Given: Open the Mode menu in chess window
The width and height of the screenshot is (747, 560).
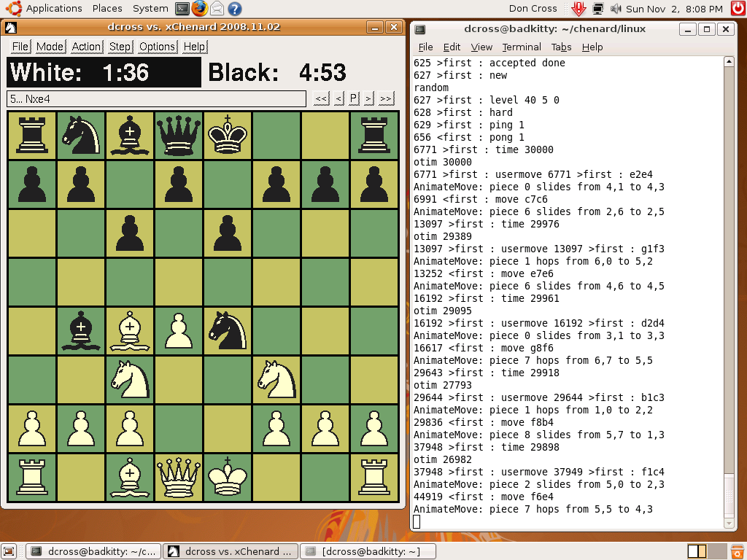Looking at the screenshot, I should (50, 47).
